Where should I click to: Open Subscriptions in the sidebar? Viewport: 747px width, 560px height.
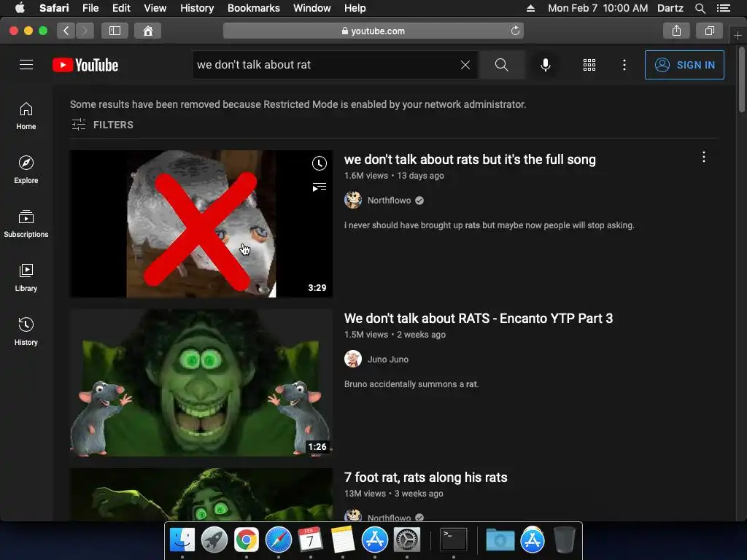click(26, 223)
